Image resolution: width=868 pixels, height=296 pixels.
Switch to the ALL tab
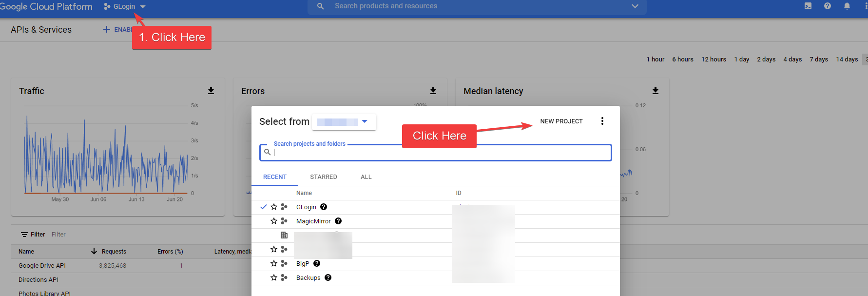366,177
